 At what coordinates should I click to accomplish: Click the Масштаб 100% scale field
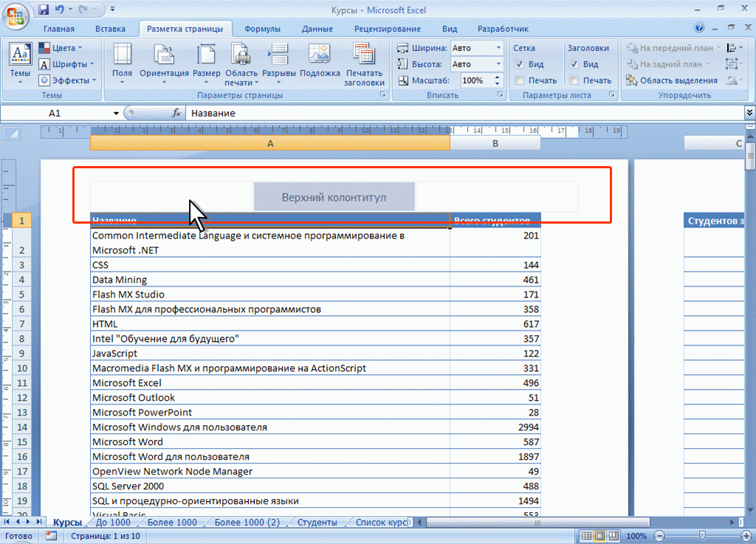[x=476, y=80]
